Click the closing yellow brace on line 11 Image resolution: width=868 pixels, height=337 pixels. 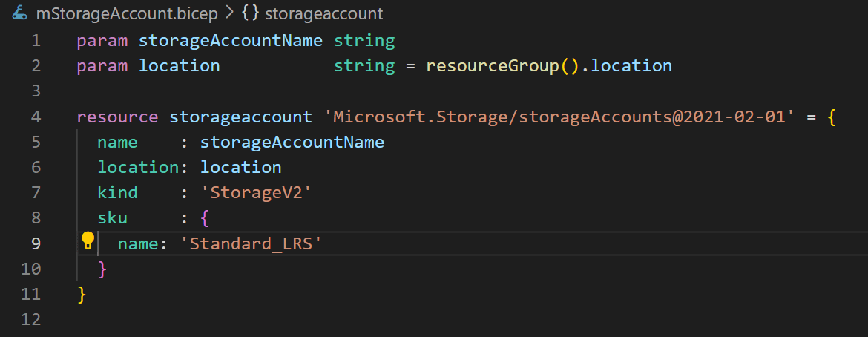[82, 295]
